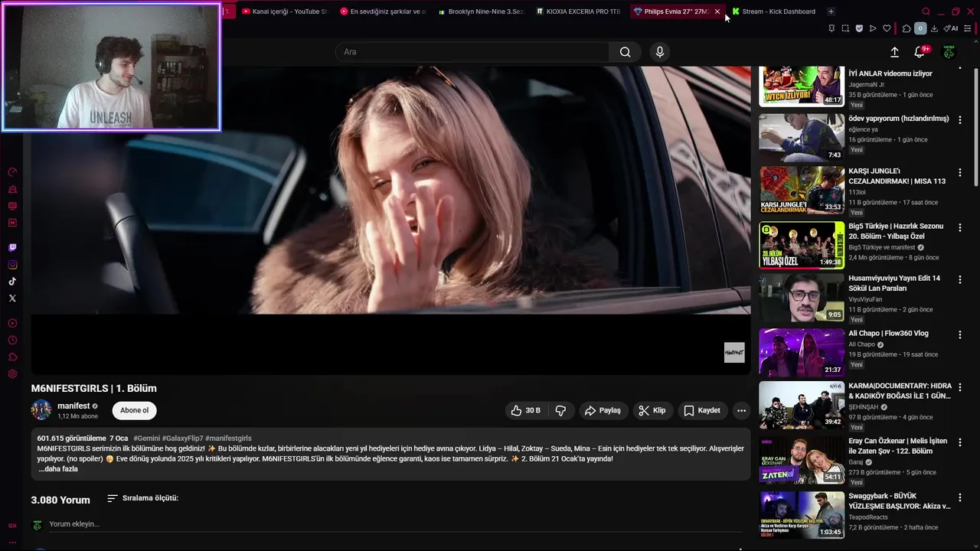Screen dimensions: 980x551
Task: Switch to En sevdiğiniz şarkılar tab
Action: 383,11
